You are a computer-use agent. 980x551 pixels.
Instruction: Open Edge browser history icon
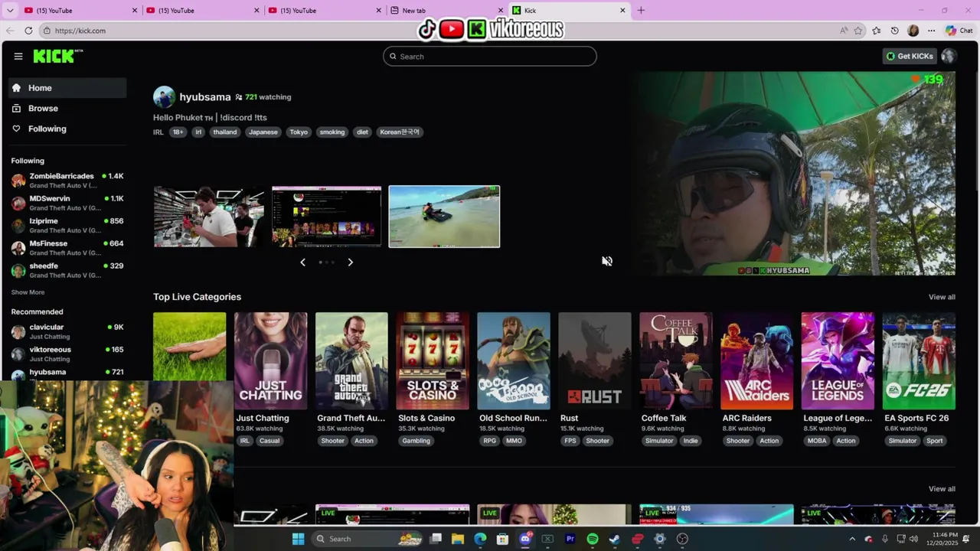[894, 31]
